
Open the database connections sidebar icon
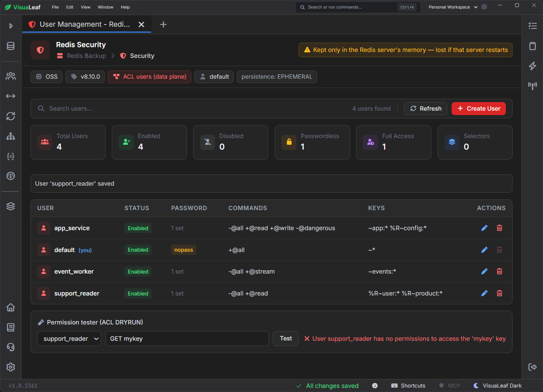point(11,46)
